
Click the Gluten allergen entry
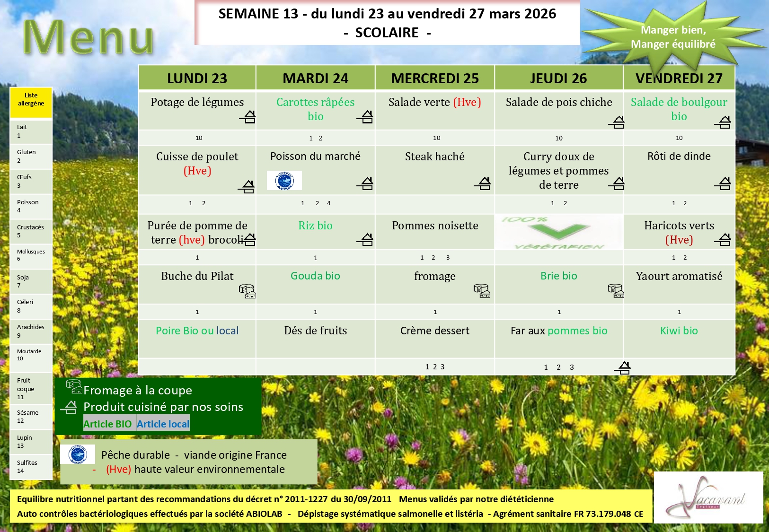pyautogui.click(x=31, y=156)
